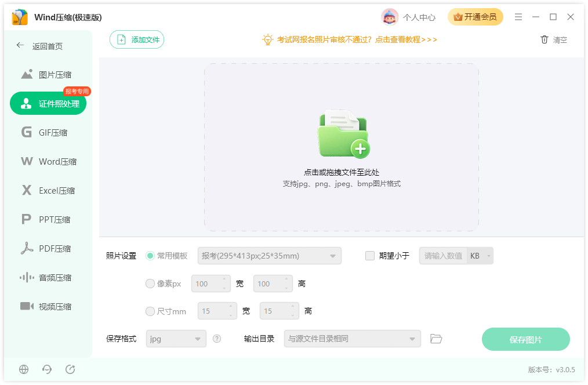The width and height of the screenshot is (588, 385).
Task: Switch to GIF压缩 in the sidebar
Action: [48, 132]
